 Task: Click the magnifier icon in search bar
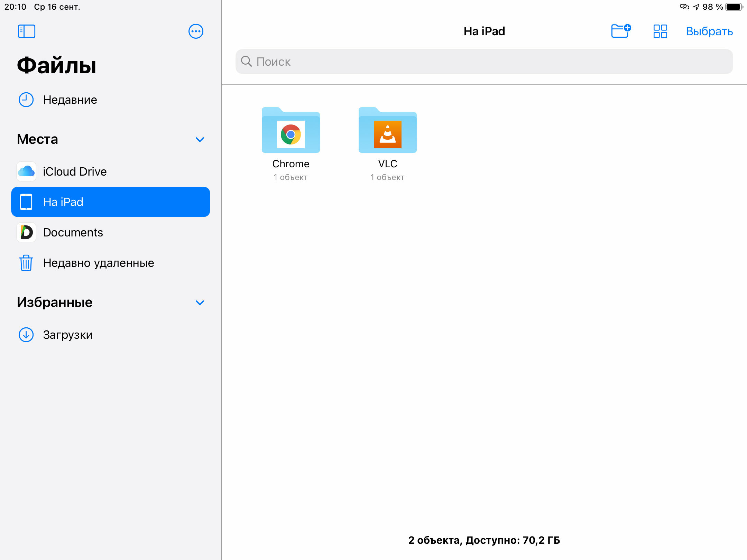246,61
